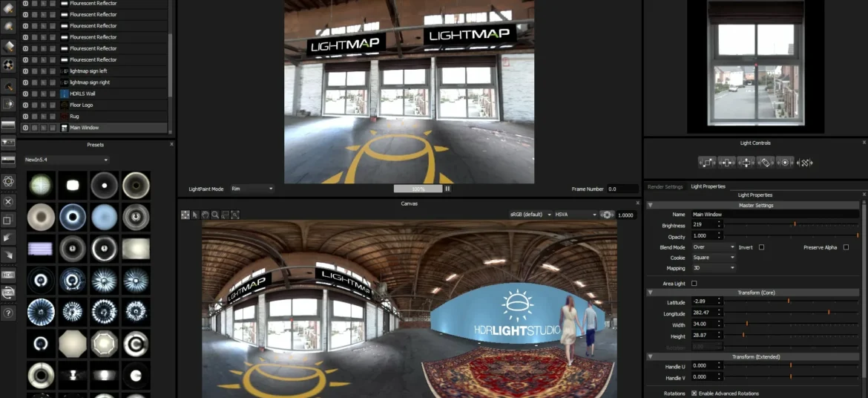Adjust the Longitude slider
This screenshot has width=868, height=398.
coord(792,313)
